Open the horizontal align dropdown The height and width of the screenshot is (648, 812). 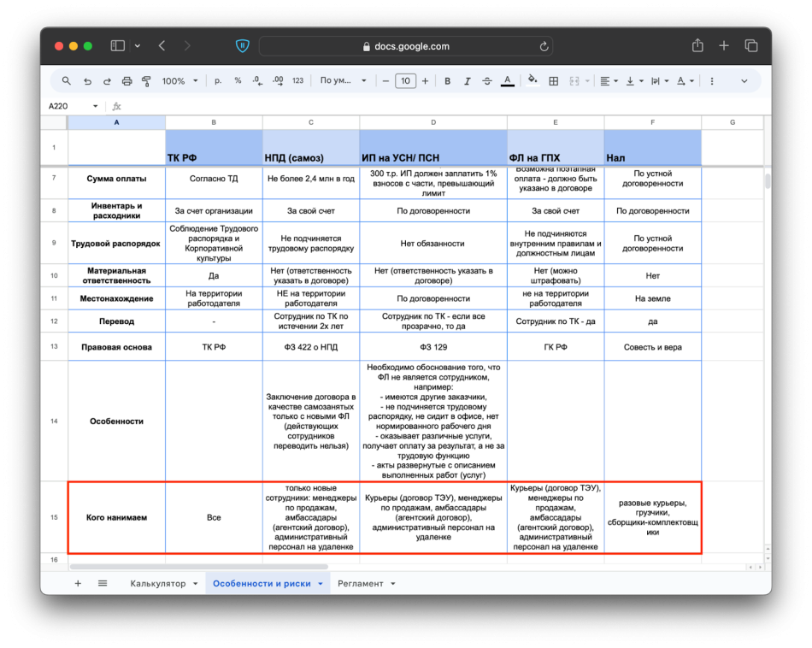pos(609,81)
